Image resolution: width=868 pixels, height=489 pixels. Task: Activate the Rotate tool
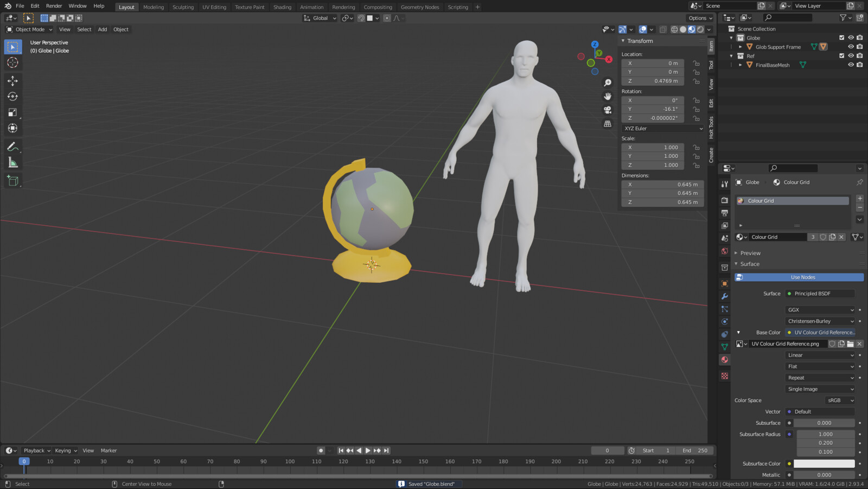tap(12, 97)
